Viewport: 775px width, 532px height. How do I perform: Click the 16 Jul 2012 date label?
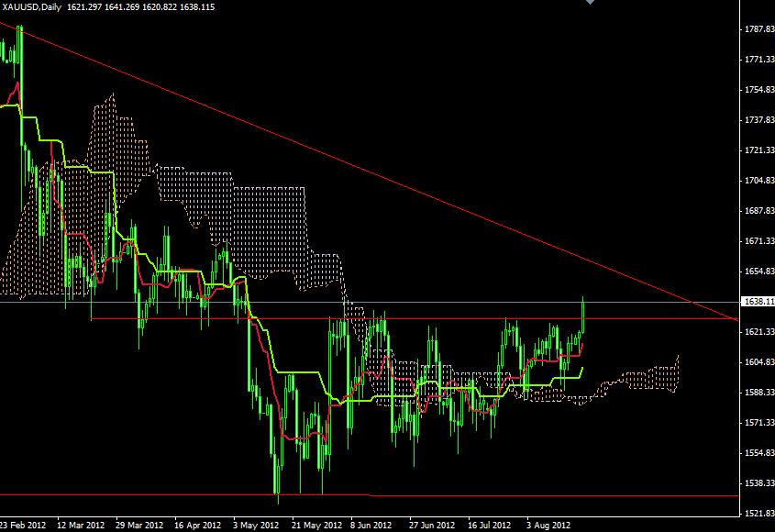tap(490, 525)
